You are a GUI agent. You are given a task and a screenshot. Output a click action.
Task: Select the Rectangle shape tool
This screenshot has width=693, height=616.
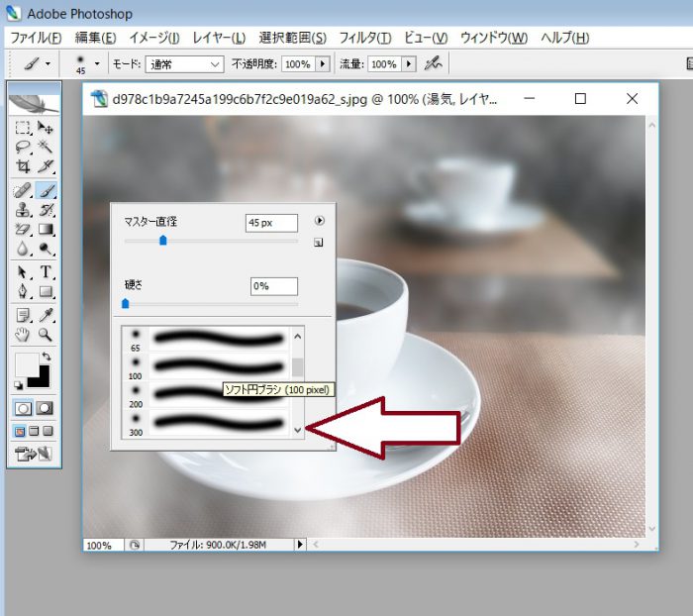46,291
